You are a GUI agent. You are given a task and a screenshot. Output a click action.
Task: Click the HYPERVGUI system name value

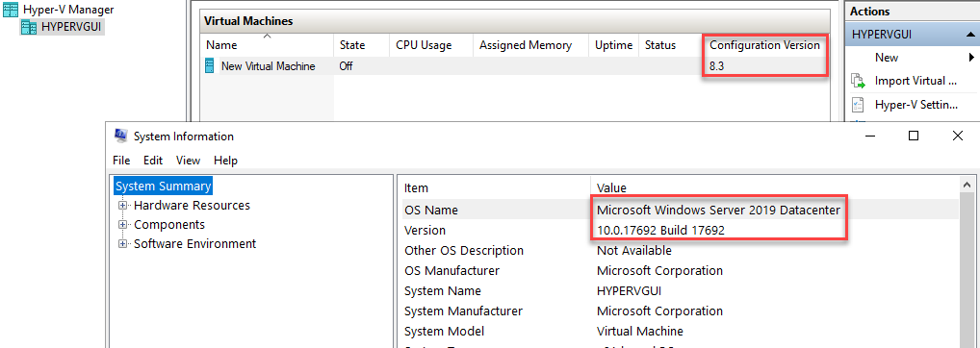[629, 290]
